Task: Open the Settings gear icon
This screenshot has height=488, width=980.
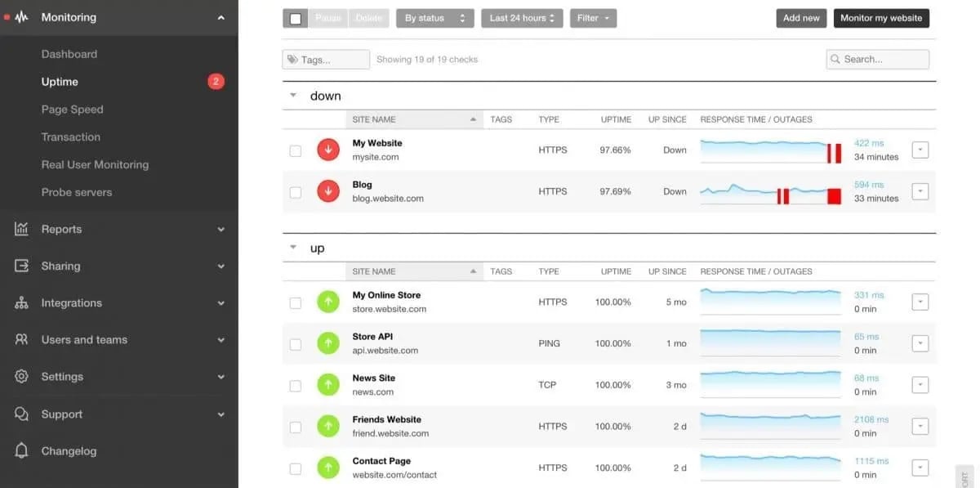Action: coord(20,376)
